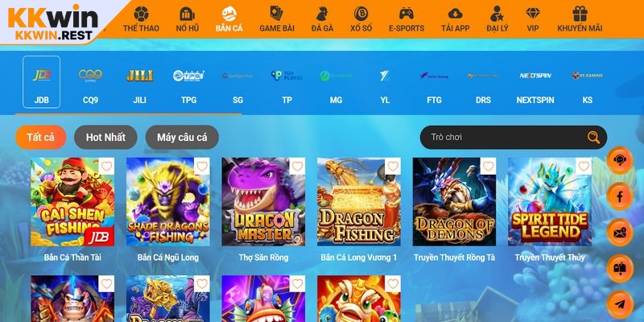Switch to the NEXTSPIN provider
644x322 pixels.
point(535,83)
